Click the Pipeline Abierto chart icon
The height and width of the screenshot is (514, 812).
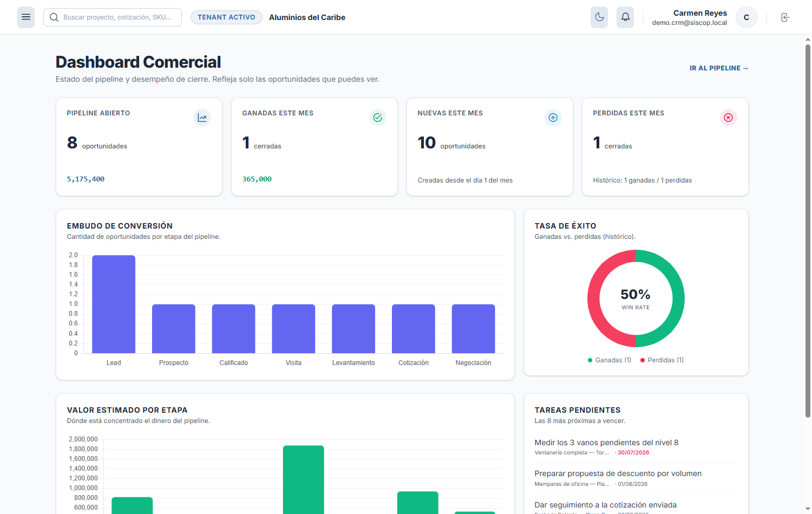tap(202, 118)
